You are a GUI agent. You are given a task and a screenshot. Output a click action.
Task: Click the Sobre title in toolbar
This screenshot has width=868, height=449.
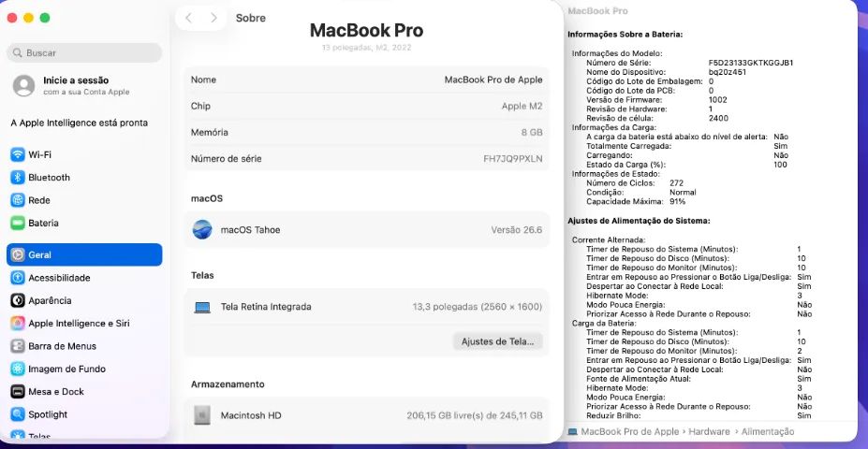click(x=251, y=18)
